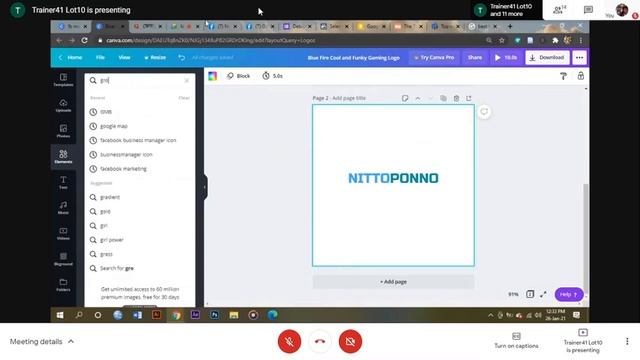The height and width of the screenshot is (360, 640).
Task: Open the 91% zoom level control
Action: point(513,294)
